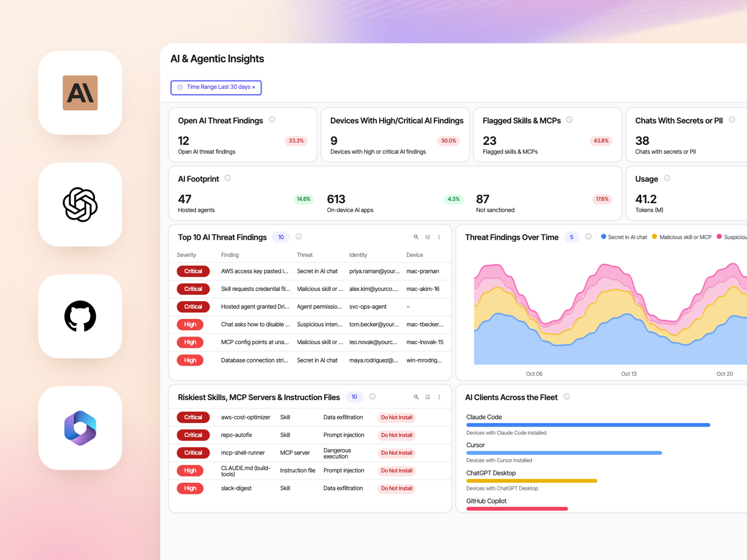Screen dimensions: 747x560
Task: Open more options menu for Riskiest Skills table
Action: pos(439,397)
